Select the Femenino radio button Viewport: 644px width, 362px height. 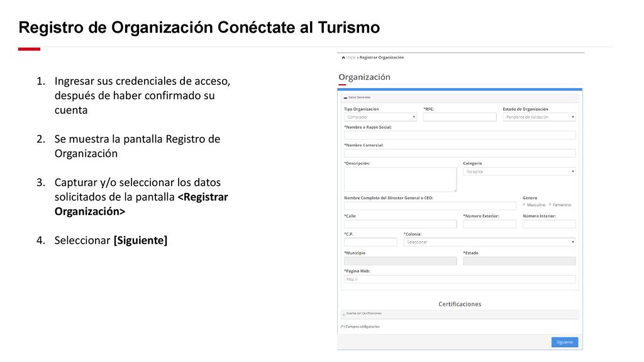click(550, 204)
